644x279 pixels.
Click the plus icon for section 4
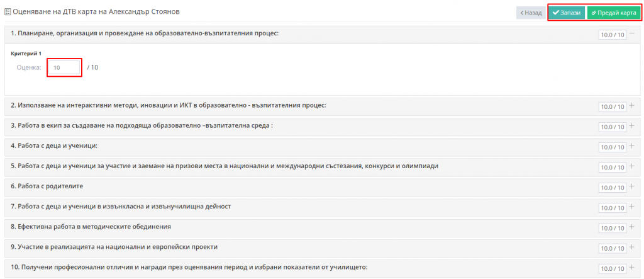pyautogui.click(x=632, y=146)
